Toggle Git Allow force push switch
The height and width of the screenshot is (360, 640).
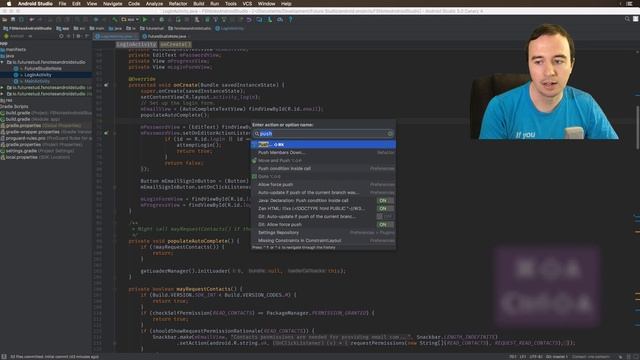pos(385,224)
